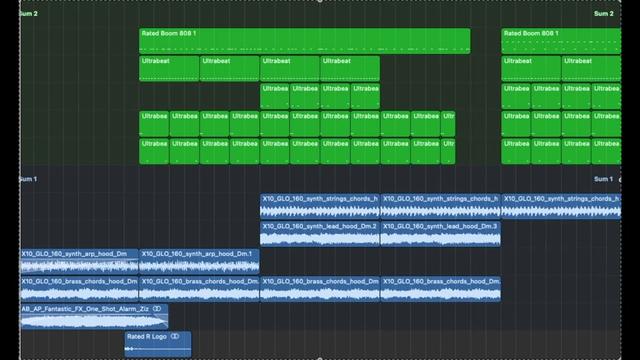Click the Sum 2 label at top left
The height and width of the screenshot is (360, 640).
coord(29,13)
